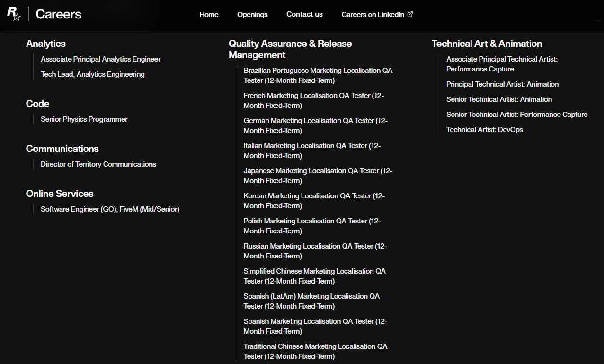Image resolution: width=604 pixels, height=364 pixels.
Task: Open Traditional Chinese Marketing Localisation QA Tester
Action: tap(316, 351)
